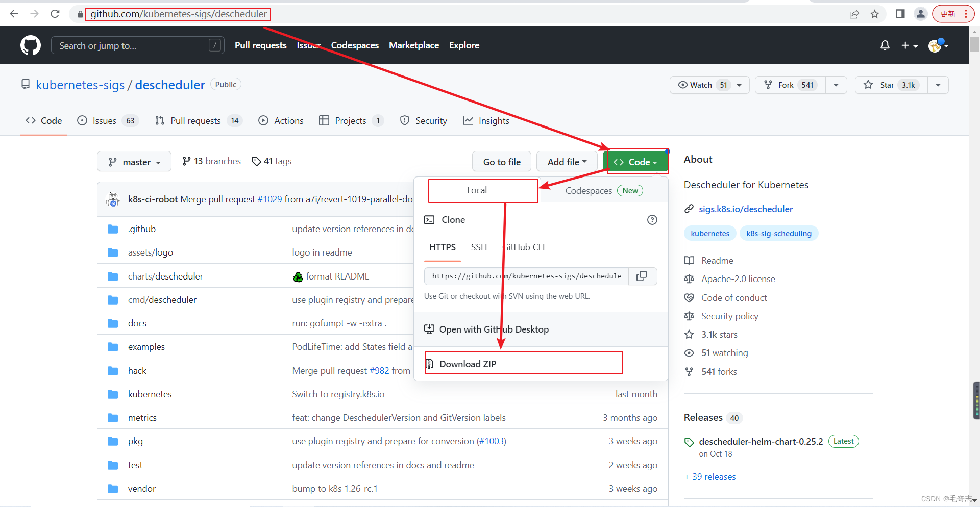Open the kubernetes-sigs organization link
Screen dimensions: 980x507
pos(80,85)
